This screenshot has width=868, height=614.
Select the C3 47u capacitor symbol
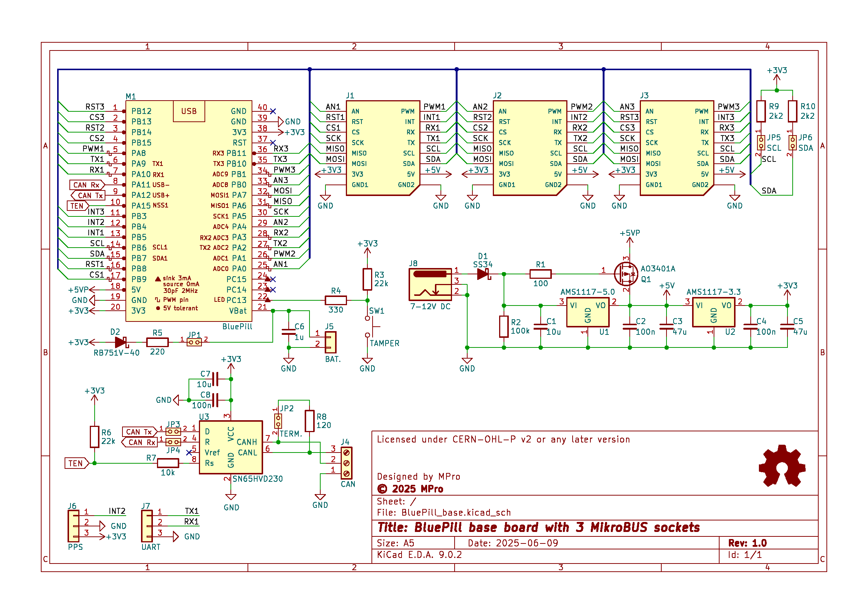(x=666, y=327)
